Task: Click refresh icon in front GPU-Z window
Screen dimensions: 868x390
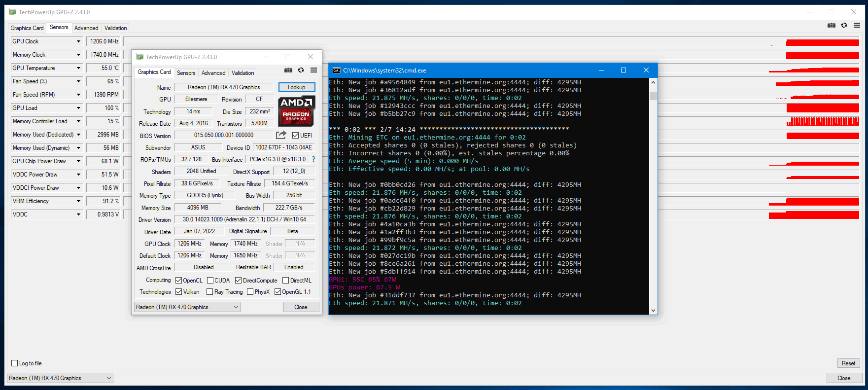Action: click(301, 71)
